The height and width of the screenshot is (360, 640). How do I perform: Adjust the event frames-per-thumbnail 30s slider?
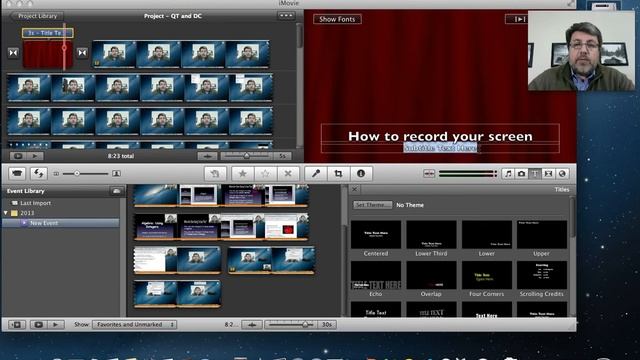pyautogui.click(x=304, y=324)
